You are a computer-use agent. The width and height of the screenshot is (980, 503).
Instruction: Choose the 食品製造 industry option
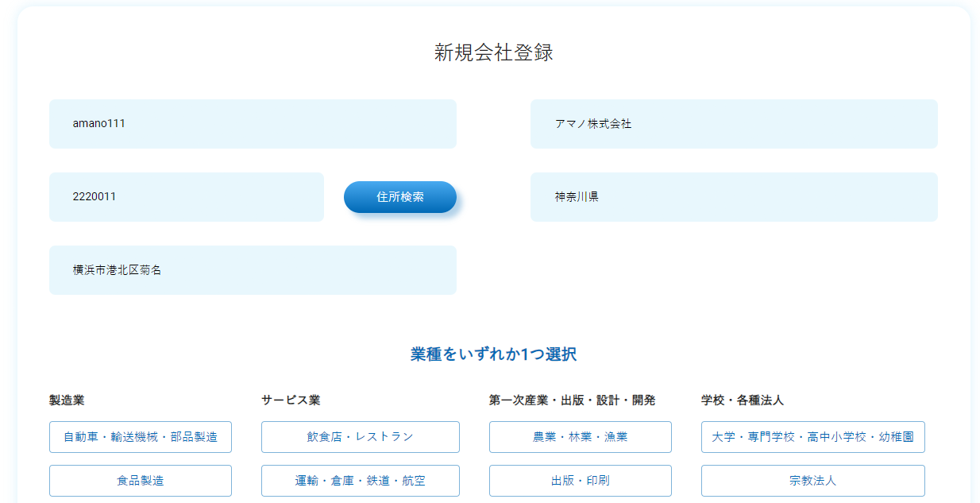point(141,481)
